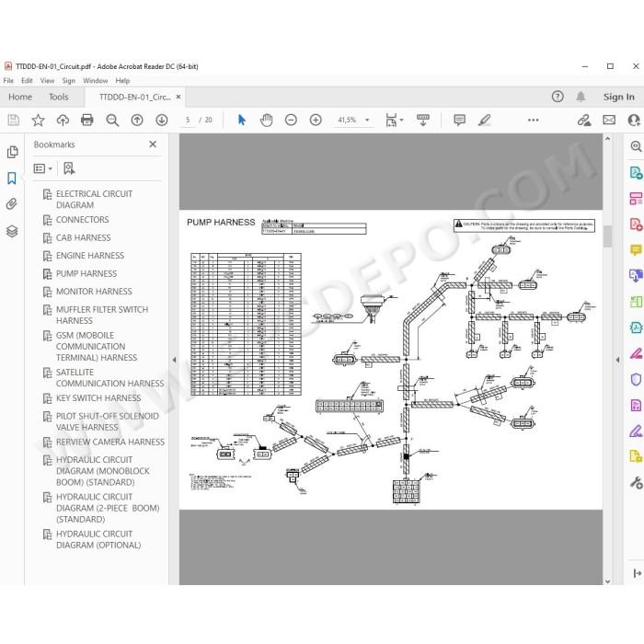Open REARVIEW CAMERA HARNESS bookmark
This screenshot has width=644, height=644.
(x=110, y=442)
